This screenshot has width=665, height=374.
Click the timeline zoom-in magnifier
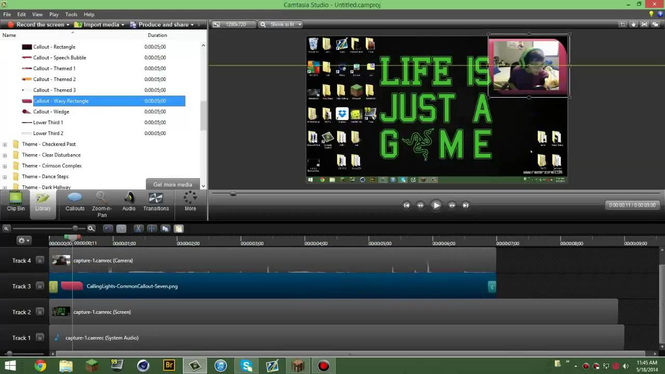point(91,229)
